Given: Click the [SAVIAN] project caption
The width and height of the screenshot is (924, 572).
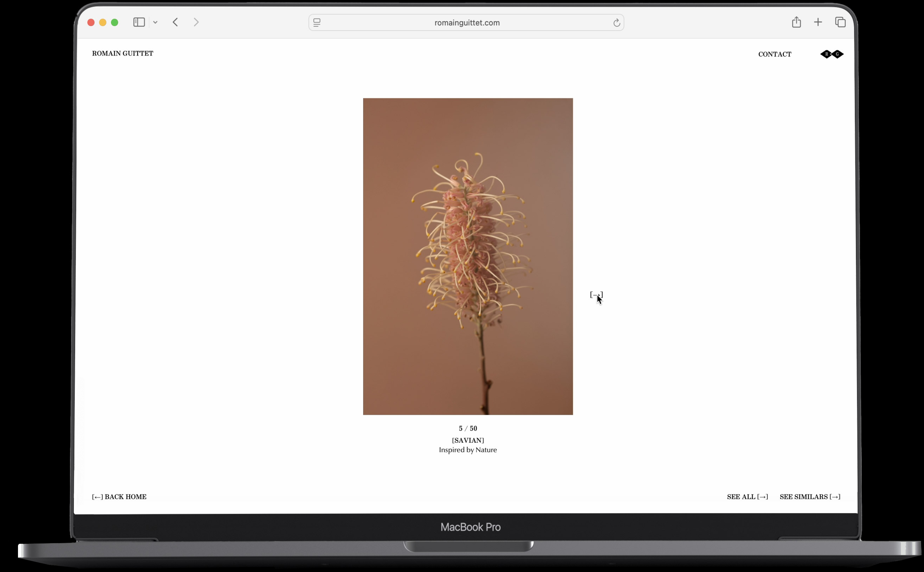Looking at the screenshot, I should (468, 440).
